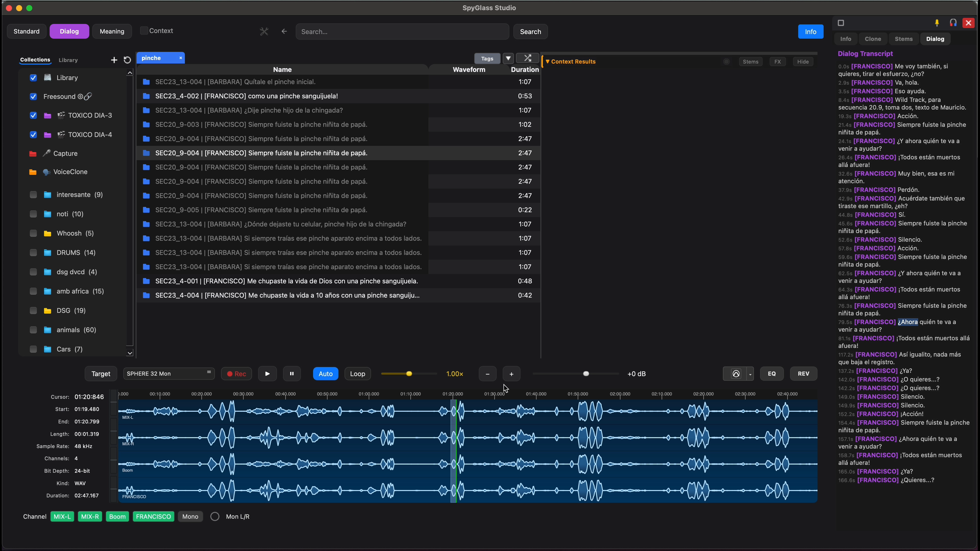Toggle the Context checkbox

(x=144, y=31)
